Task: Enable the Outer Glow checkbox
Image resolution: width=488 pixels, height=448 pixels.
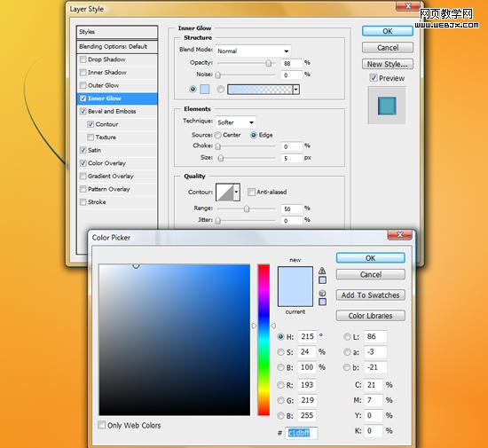Action: click(x=83, y=85)
